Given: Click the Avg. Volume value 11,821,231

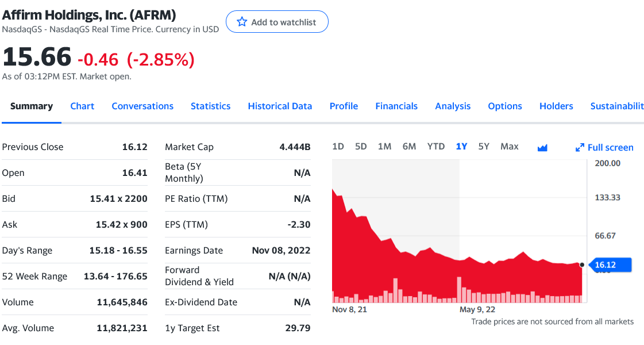Looking at the screenshot, I should pos(122,328).
